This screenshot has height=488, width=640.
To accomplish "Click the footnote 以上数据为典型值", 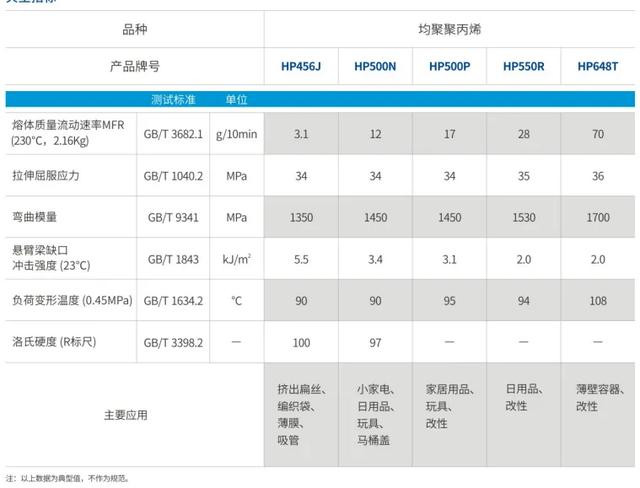I will 67,478.
